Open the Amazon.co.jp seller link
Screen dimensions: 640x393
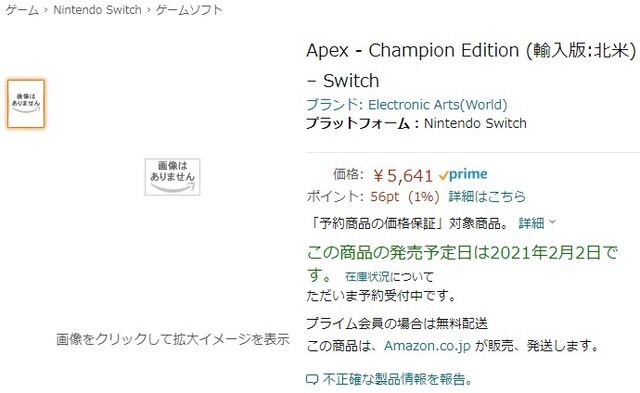coord(427,346)
